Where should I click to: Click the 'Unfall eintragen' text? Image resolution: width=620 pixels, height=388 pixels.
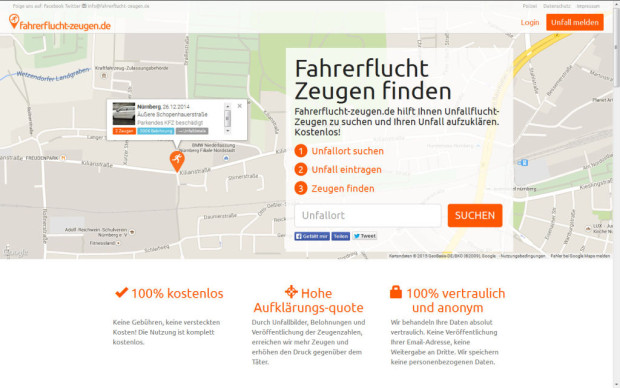[346, 170]
